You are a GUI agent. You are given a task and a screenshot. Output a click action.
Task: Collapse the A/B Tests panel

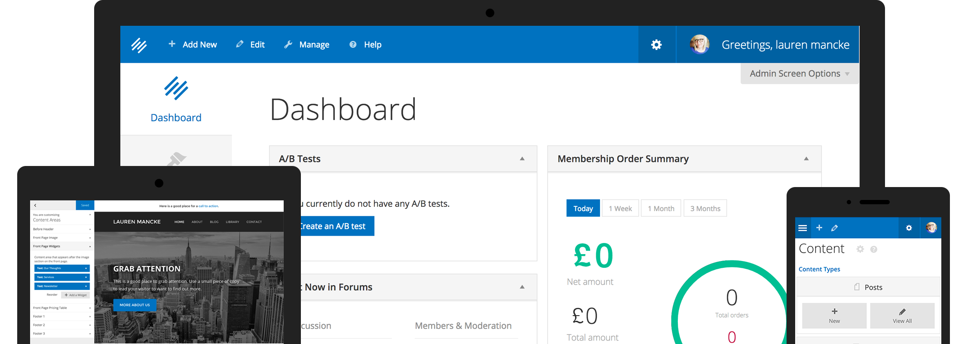(x=522, y=159)
